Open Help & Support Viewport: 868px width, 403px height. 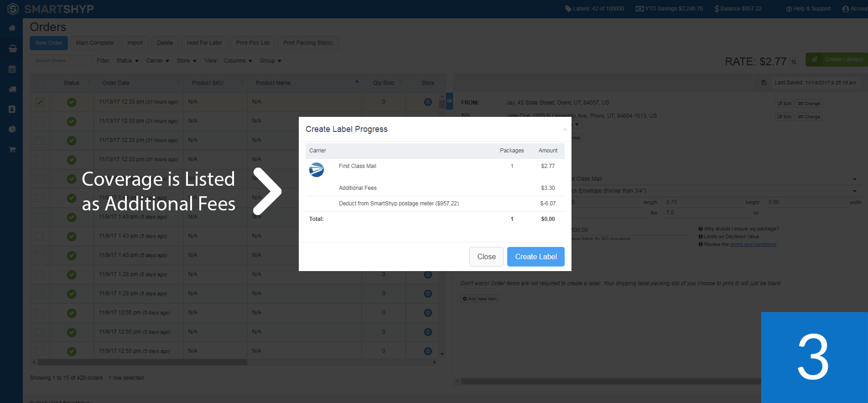(808, 9)
